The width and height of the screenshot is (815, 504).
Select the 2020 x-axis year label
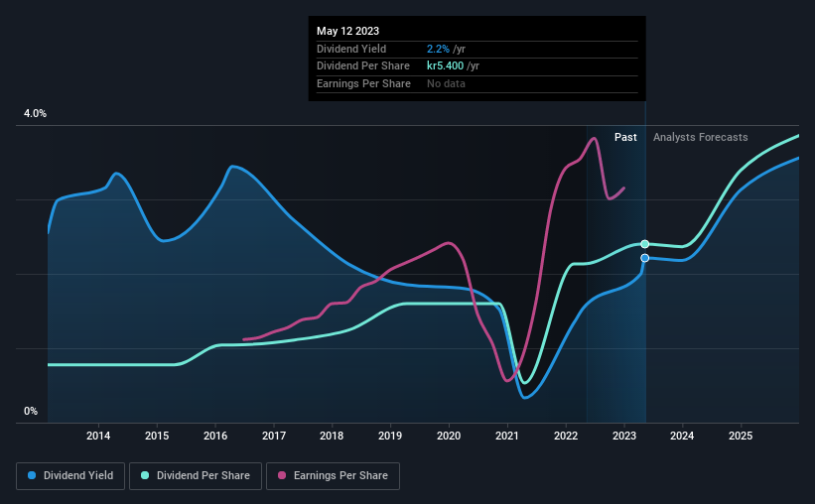449,436
